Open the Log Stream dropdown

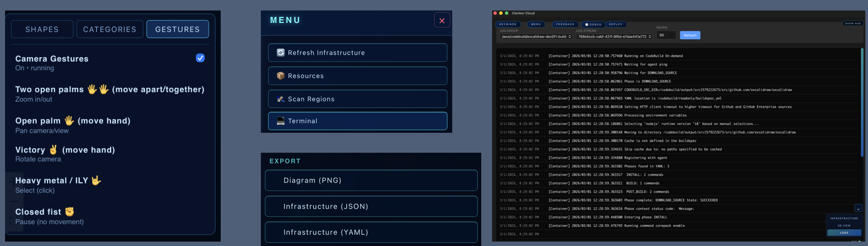pos(614,36)
